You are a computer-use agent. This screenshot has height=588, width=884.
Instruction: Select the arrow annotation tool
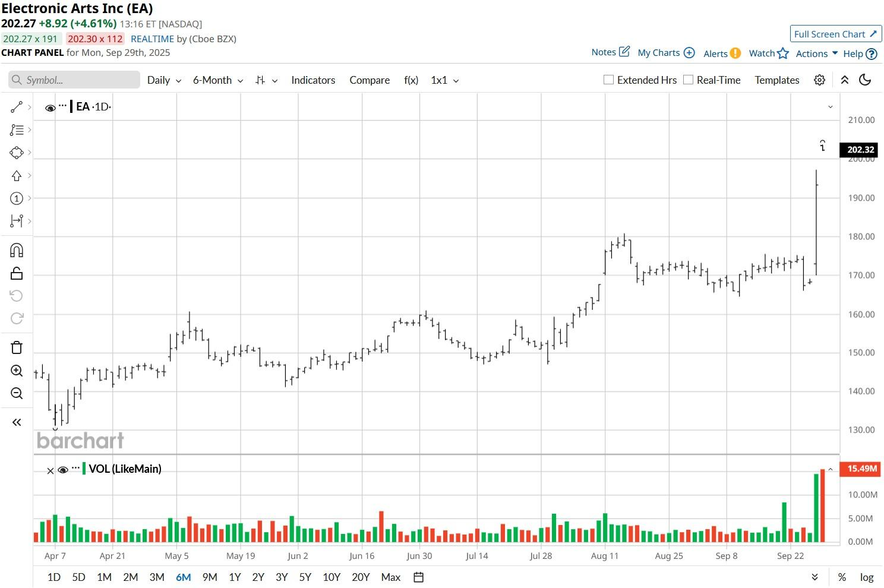[17, 175]
